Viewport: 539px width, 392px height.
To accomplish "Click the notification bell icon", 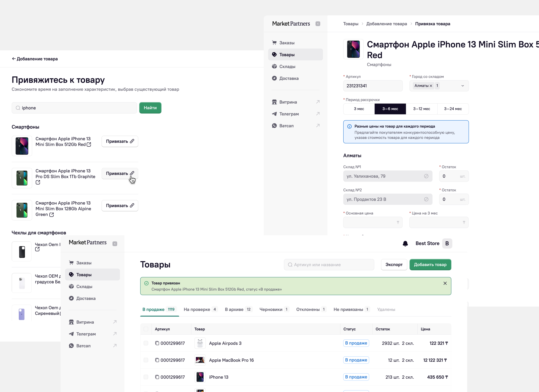I will pyautogui.click(x=405, y=244).
